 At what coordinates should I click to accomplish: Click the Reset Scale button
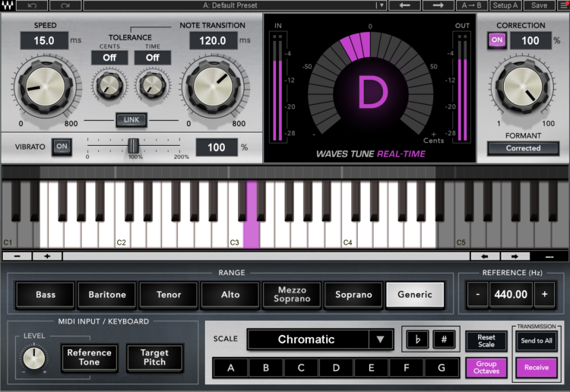(x=486, y=341)
